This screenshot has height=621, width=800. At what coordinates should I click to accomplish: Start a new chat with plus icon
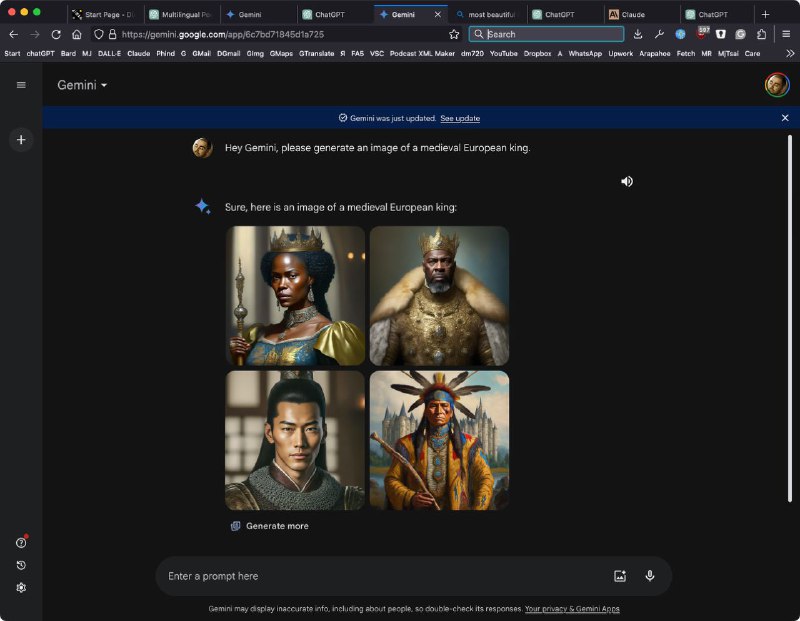[21, 140]
